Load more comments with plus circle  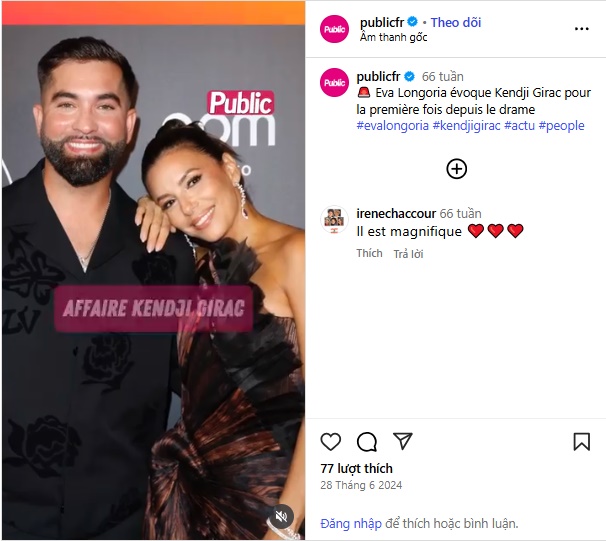click(x=456, y=169)
